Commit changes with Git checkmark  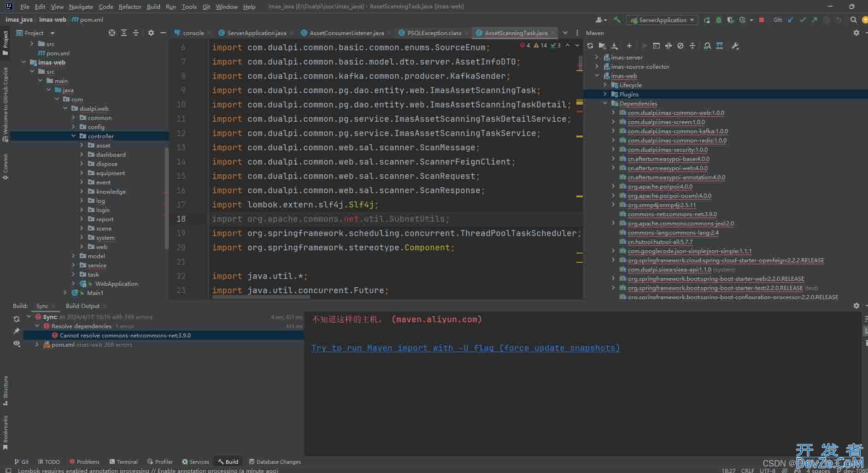tap(803, 20)
